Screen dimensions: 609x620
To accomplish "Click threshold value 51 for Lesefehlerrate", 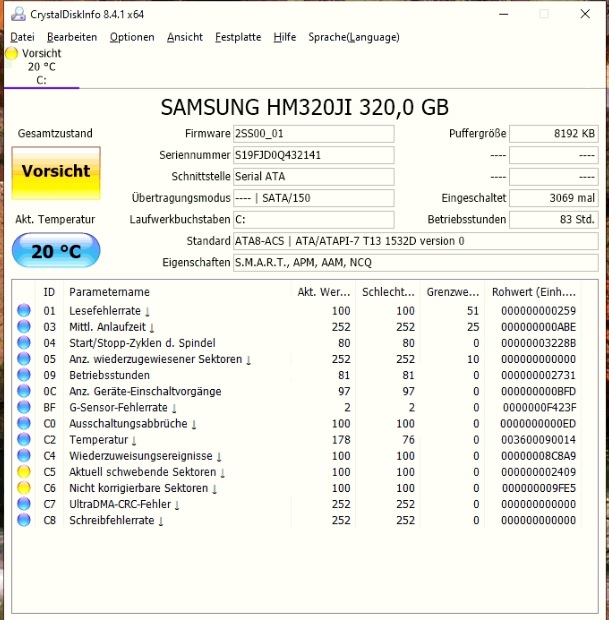I will (x=473, y=311).
